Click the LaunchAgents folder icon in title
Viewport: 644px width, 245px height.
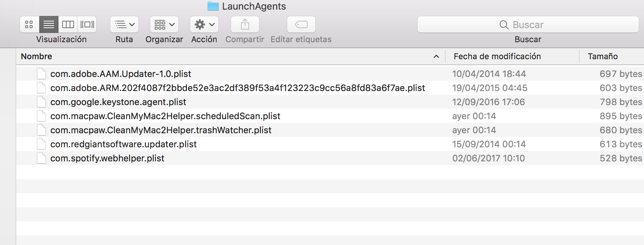point(213,6)
